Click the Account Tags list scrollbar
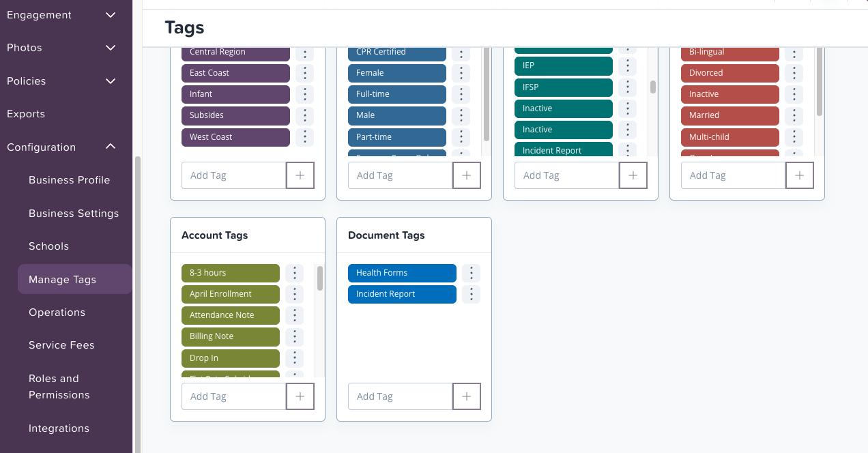The height and width of the screenshot is (453, 868). tap(319, 278)
